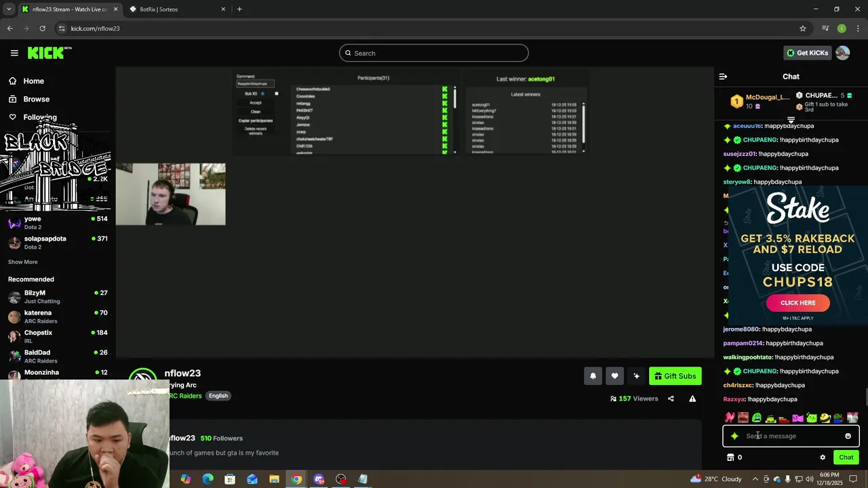
Task: Collapse the chat panel with the arrow icon
Action: coord(723,77)
